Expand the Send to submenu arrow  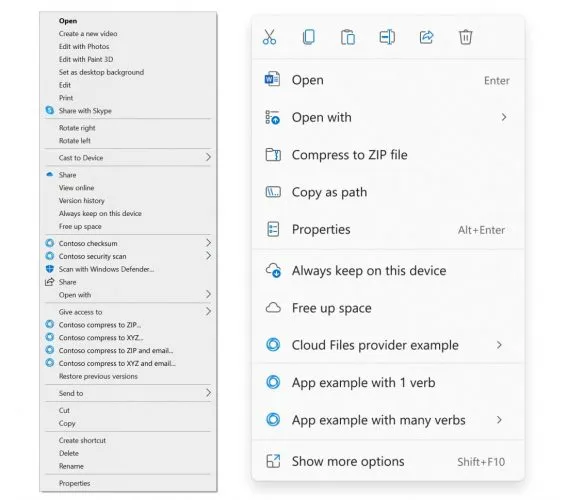pos(208,393)
